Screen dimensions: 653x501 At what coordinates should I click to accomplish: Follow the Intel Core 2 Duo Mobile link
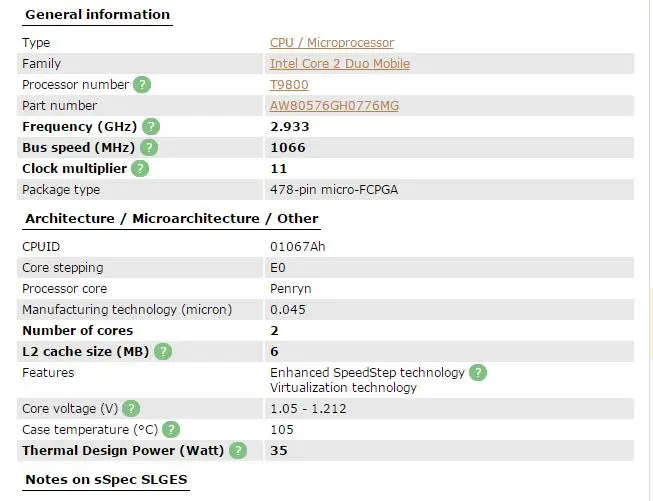tap(340, 64)
